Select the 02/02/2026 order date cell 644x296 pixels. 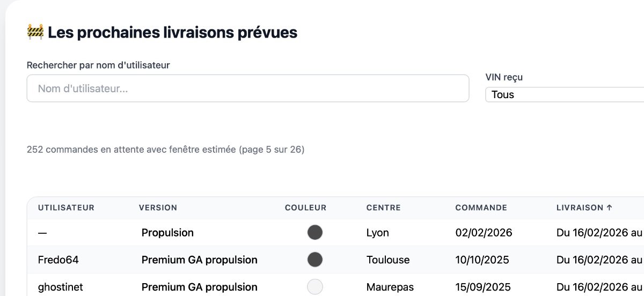pyautogui.click(x=484, y=233)
